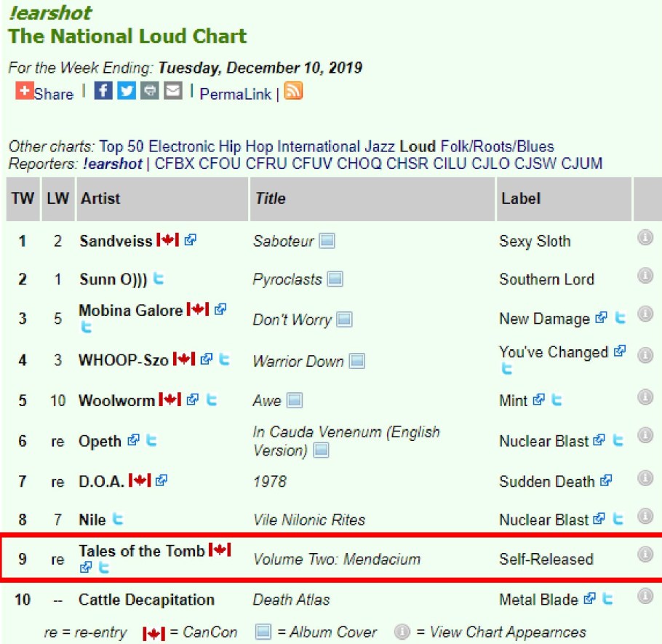View chart appearances for Sandveiss

tap(645, 237)
